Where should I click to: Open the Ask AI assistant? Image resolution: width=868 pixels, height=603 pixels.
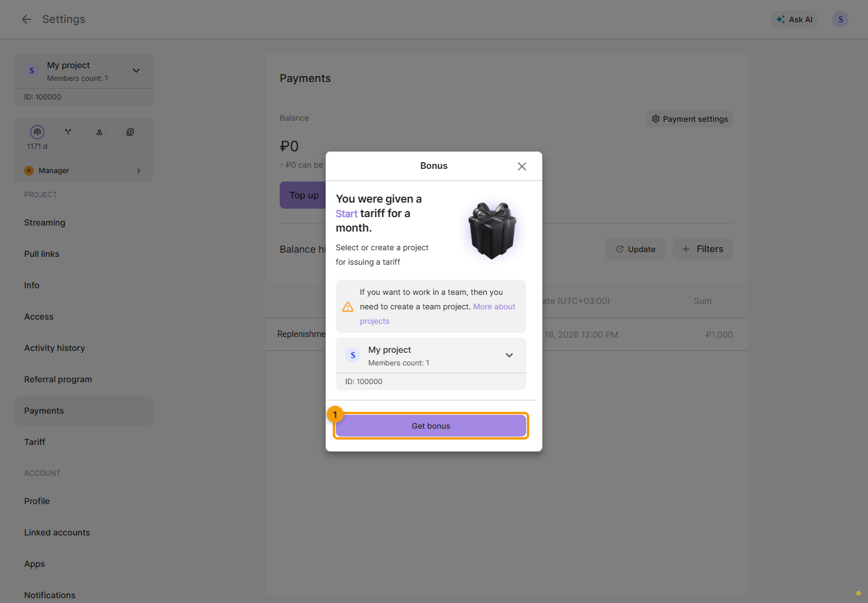[x=794, y=19]
